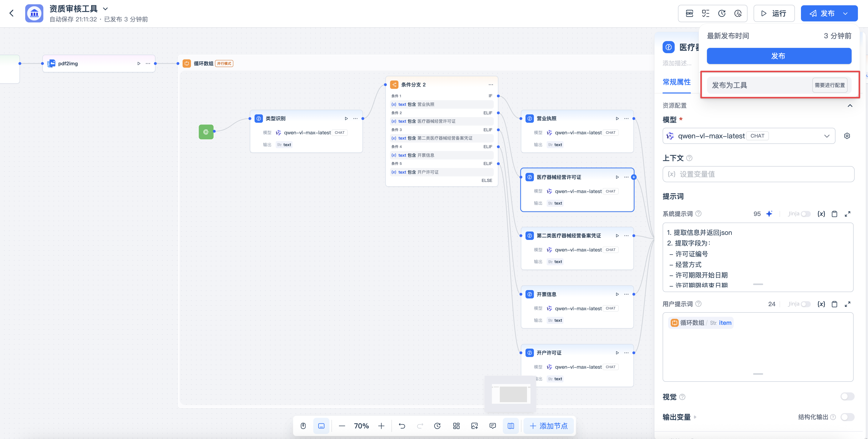Screen dimensions: 868x439
Task: Enable the 视觉 vision toggle
Action: click(847, 397)
